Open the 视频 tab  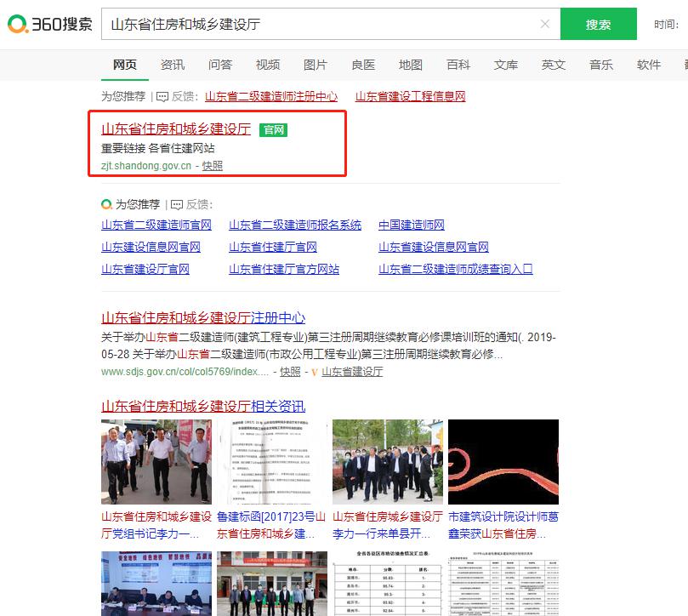click(268, 65)
